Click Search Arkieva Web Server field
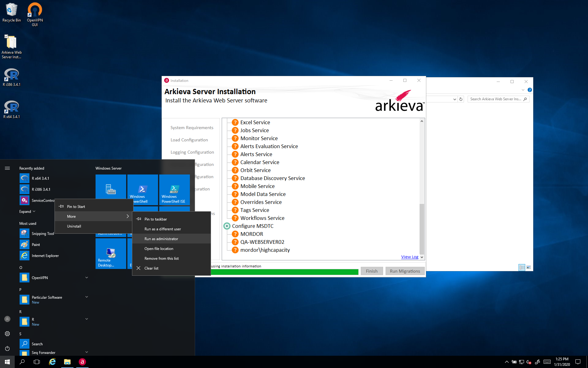The image size is (588, 368). pyautogui.click(x=498, y=99)
